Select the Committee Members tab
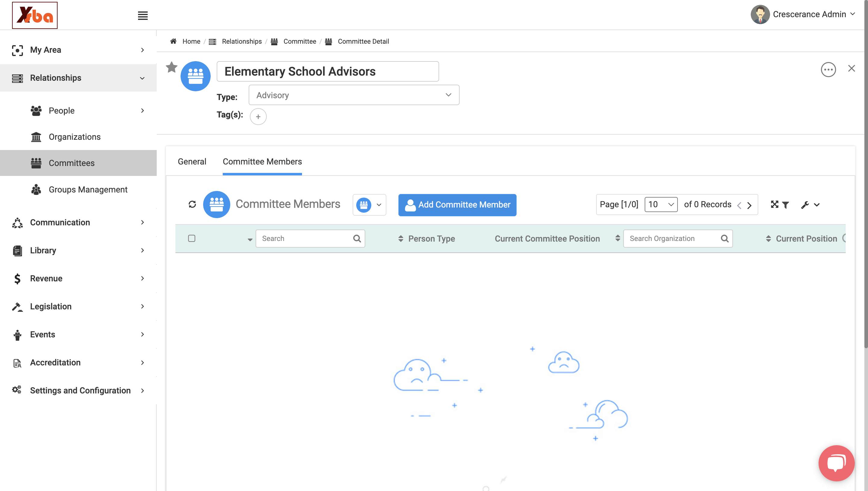The image size is (868, 491). pos(262,161)
